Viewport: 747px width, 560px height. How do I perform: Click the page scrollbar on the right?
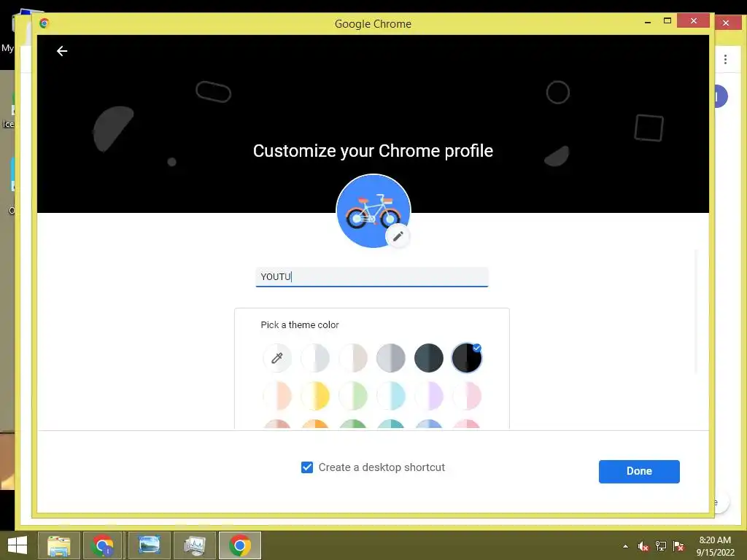(696, 311)
